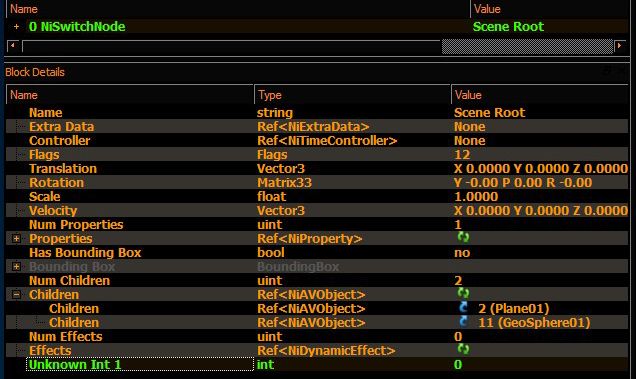Click refresh icon in Properties value
The width and height of the screenshot is (636, 379).
click(463, 237)
